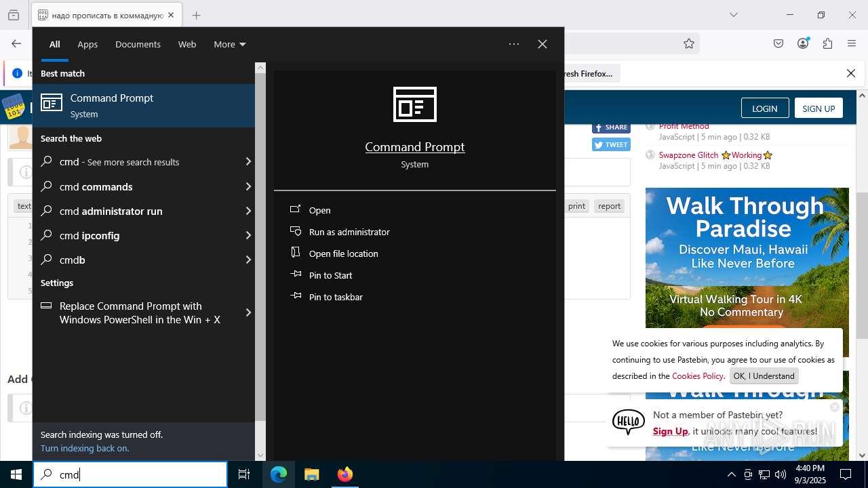Click Run as administrator shield icon
This screenshot has width=868, height=488.
[296, 231]
